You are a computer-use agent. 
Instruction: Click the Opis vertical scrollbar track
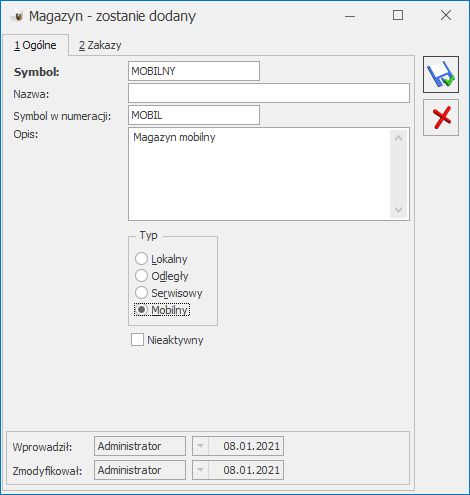point(398,174)
